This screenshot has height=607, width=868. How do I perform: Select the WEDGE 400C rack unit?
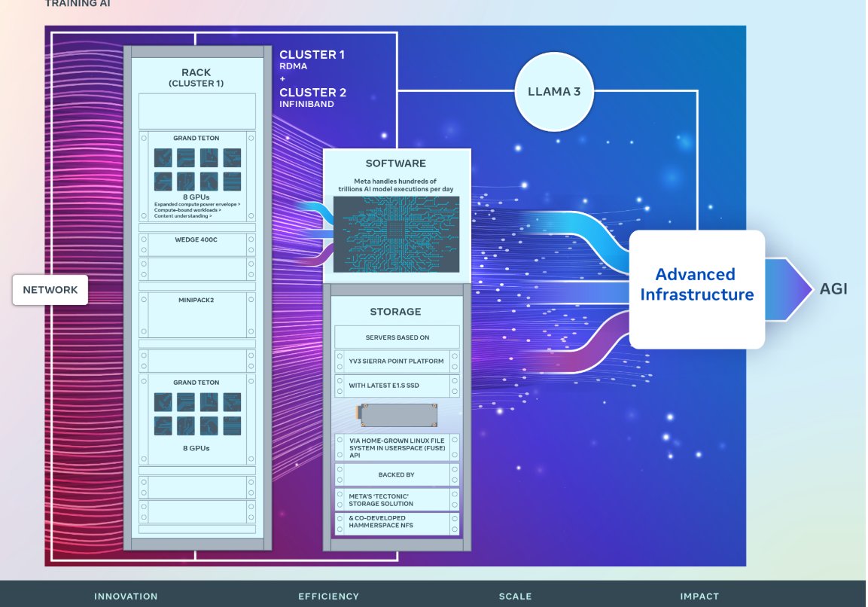pyautogui.click(x=197, y=244)
